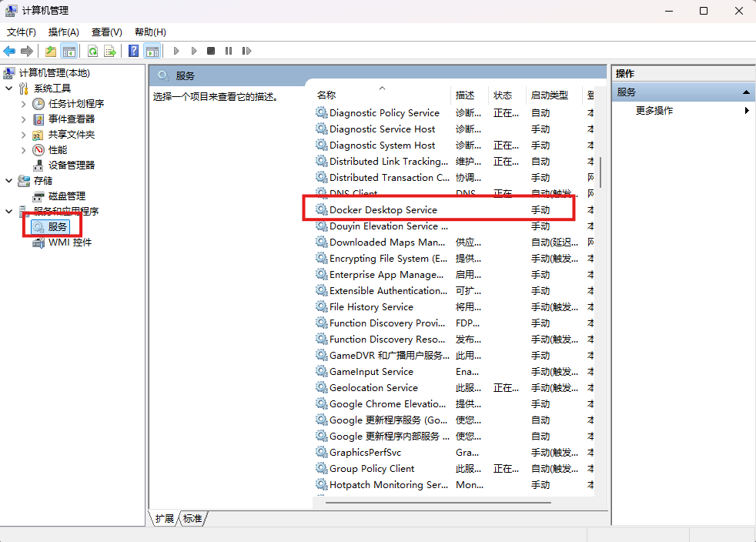This screenshot has height=542, width=756.
Task: Select Google 更新程序内部服务 row
Action: [453, 436]
